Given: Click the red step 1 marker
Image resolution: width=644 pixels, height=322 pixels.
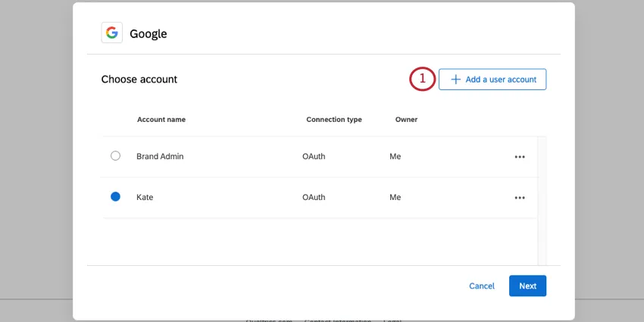Looking at the screenshot, I should (423, 79).
